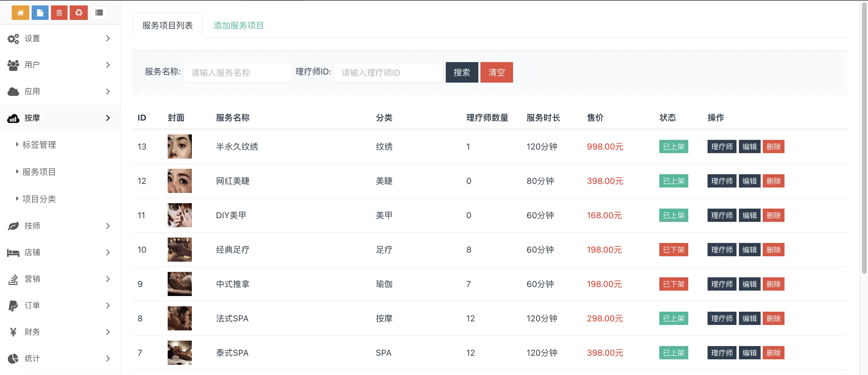868x375 pixels.
Task: Click the pie chart icon beside 统计
Action: 13,358
